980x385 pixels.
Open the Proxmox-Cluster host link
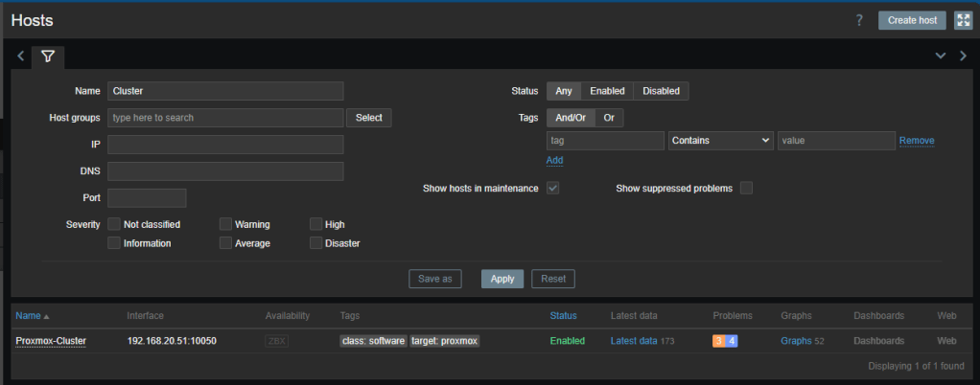click(51, 341)
